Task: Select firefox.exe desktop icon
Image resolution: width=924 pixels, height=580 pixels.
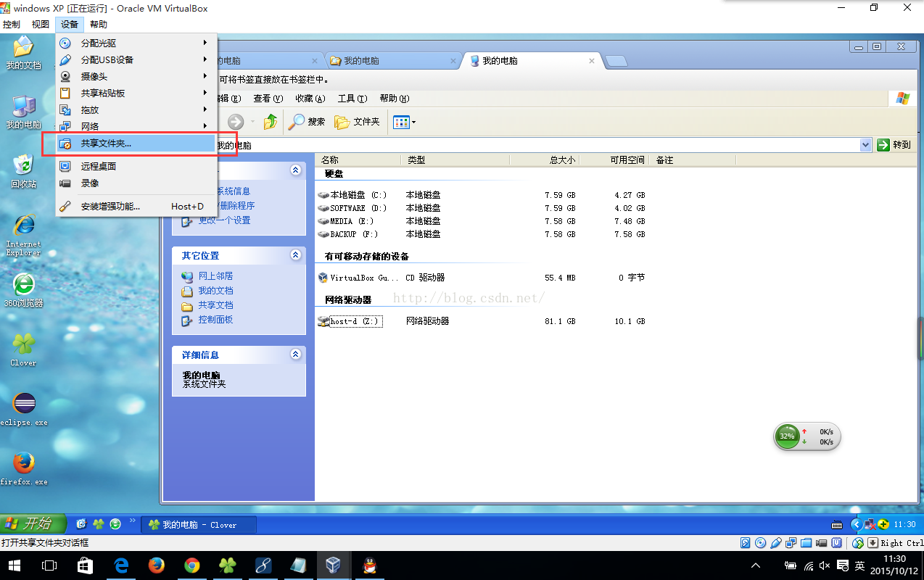Action: tap(24, 468)
